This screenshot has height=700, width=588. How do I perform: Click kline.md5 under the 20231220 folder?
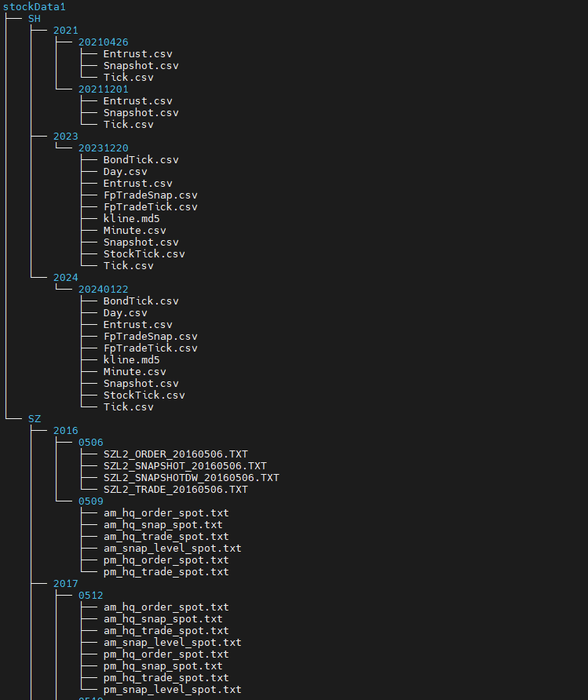point(131,219)
